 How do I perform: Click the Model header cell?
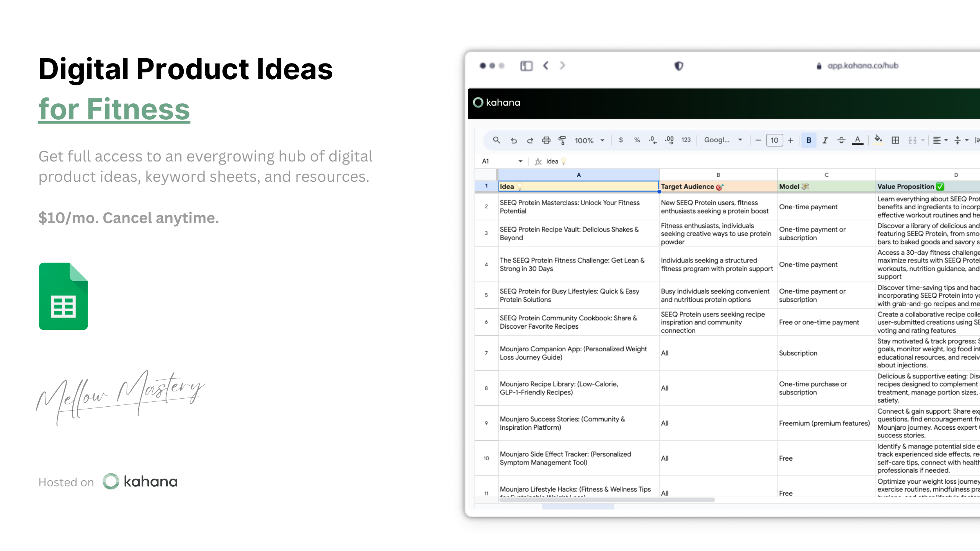point(826,186)
